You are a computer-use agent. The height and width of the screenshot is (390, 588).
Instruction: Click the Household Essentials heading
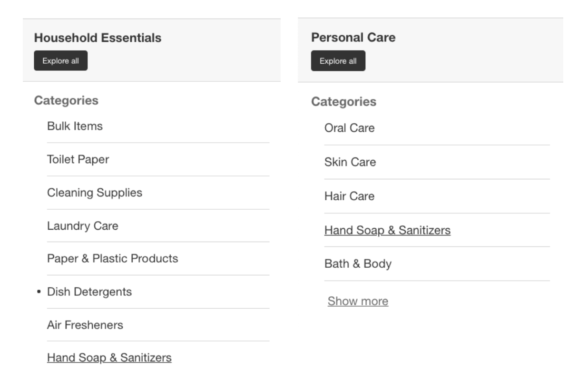98,38
